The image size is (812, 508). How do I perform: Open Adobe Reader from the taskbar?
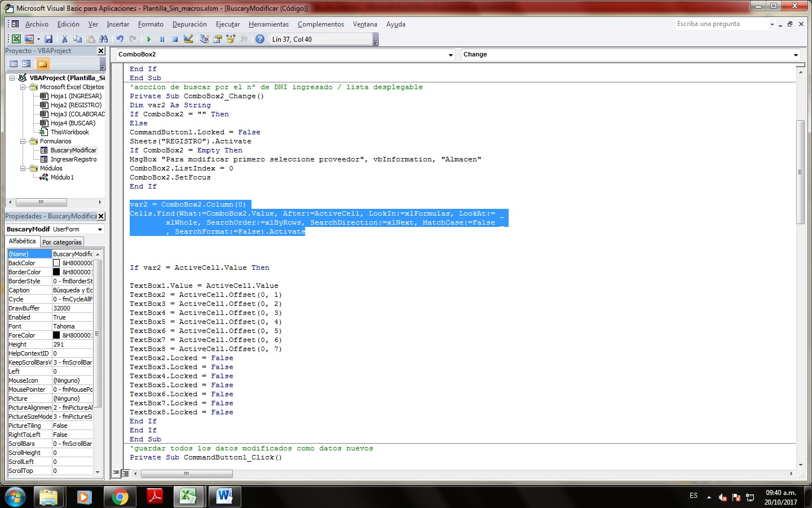click(154, 497)
